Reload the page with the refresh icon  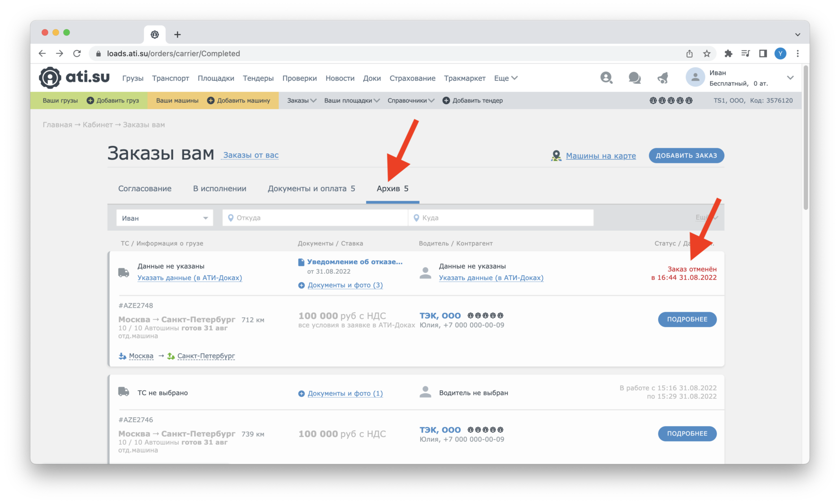(76, 53)
